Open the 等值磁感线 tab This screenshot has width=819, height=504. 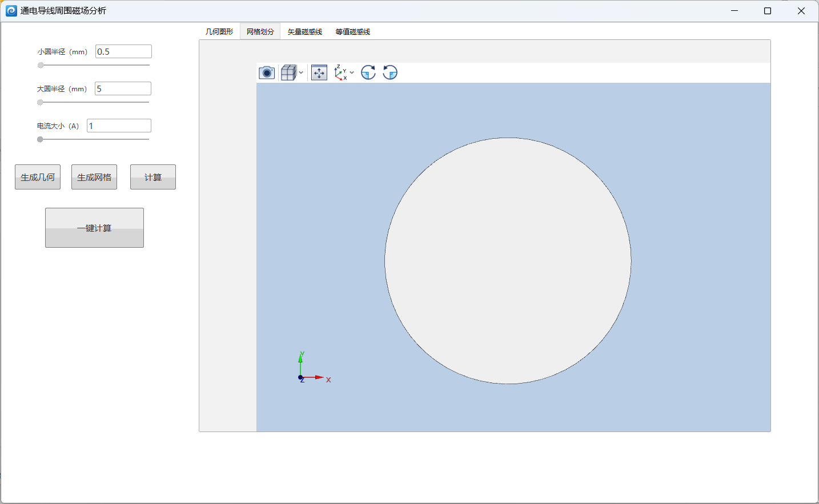coord(353,32)
